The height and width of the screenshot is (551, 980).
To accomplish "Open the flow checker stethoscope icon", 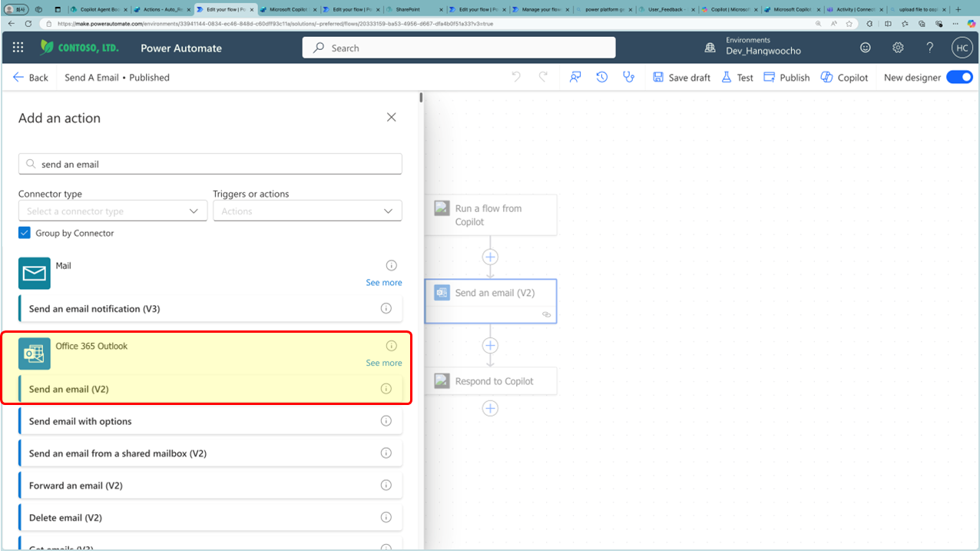I will coord(629,77).
